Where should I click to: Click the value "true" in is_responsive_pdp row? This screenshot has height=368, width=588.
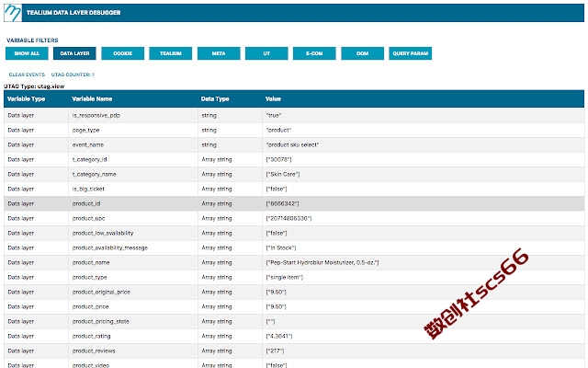point(274,115)
